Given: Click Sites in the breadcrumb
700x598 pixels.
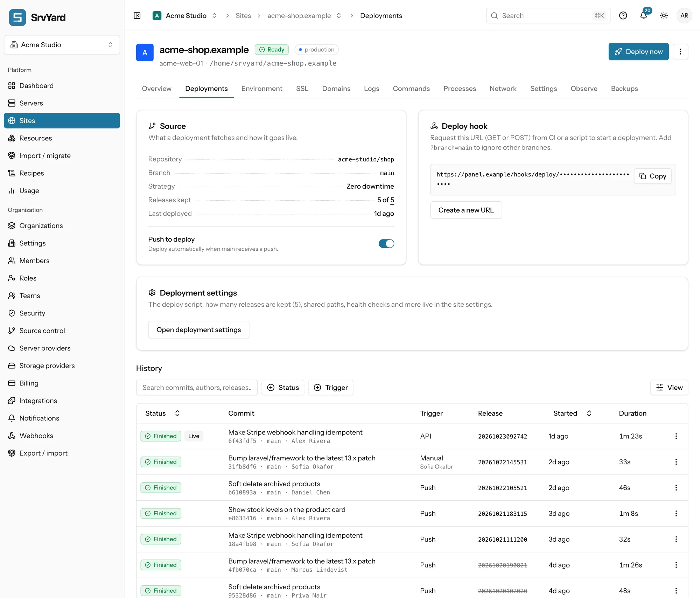Looking at the screenshot, I should coord(243,16).
